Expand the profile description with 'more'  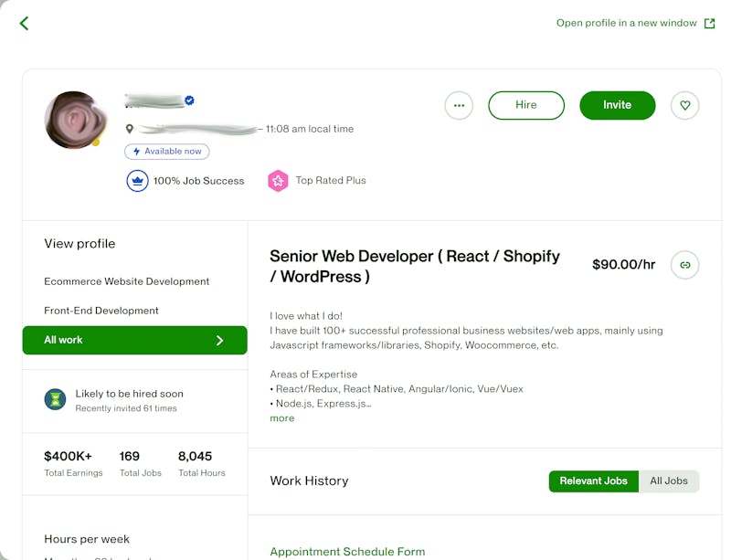pos(282,418)
